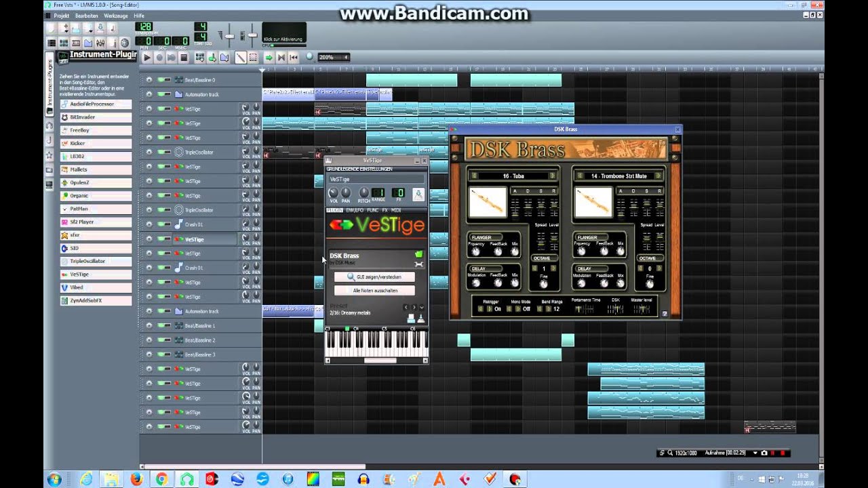Toggle Retrigger right arrow in DSK Brass
The height and width of the screenshot is (488, 868).
(490, 309)
